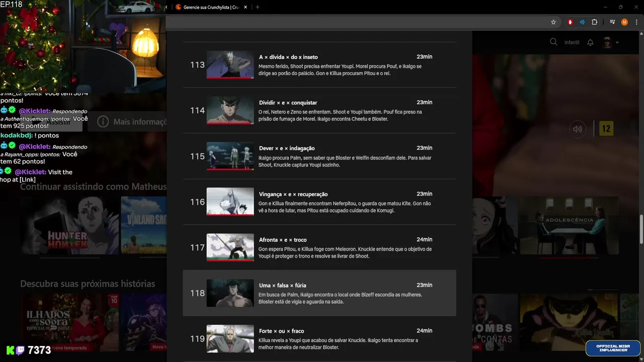Click the Official MIBR Influencer badge

point(612,348)
